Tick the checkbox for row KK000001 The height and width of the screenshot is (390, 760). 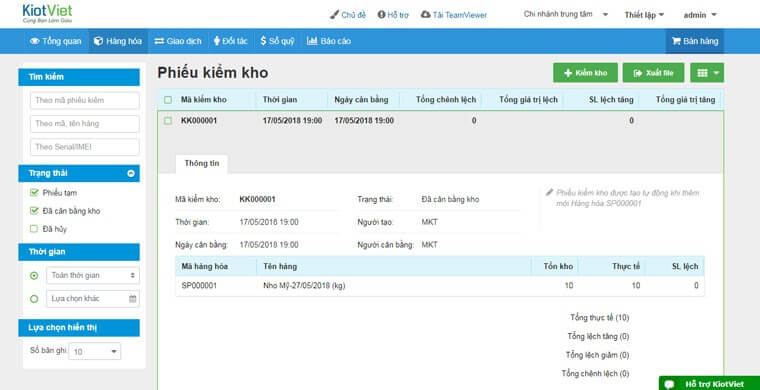(168, 121)
